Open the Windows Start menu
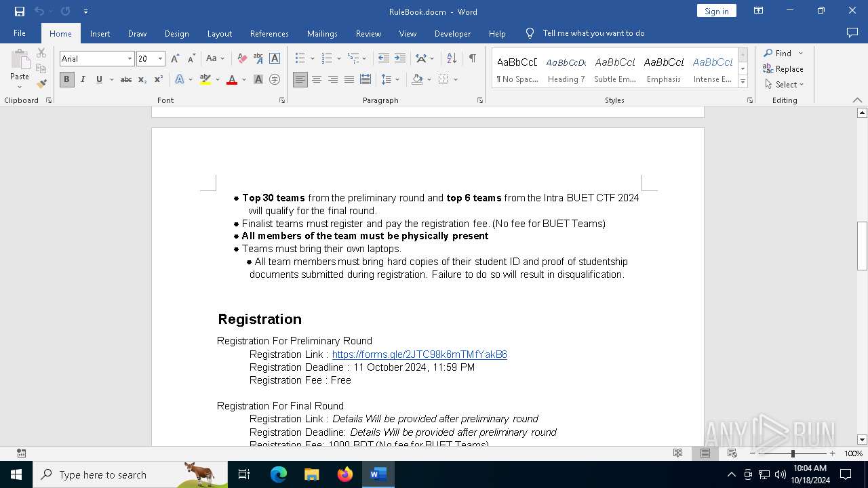 16,474
